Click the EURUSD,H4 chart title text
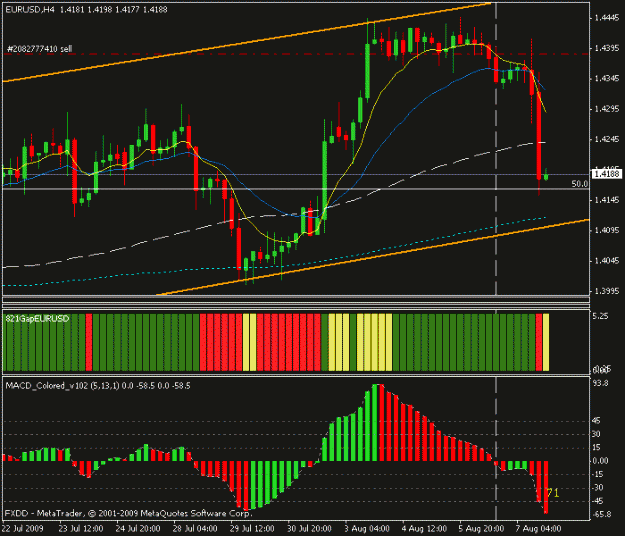This screenshot has width=625, height=536. 30,10
